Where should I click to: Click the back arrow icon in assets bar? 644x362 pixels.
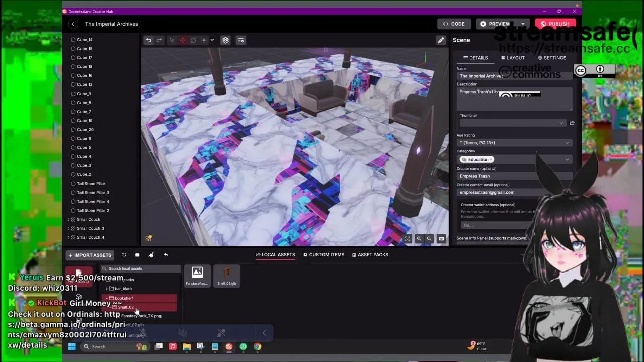point(166,255)
